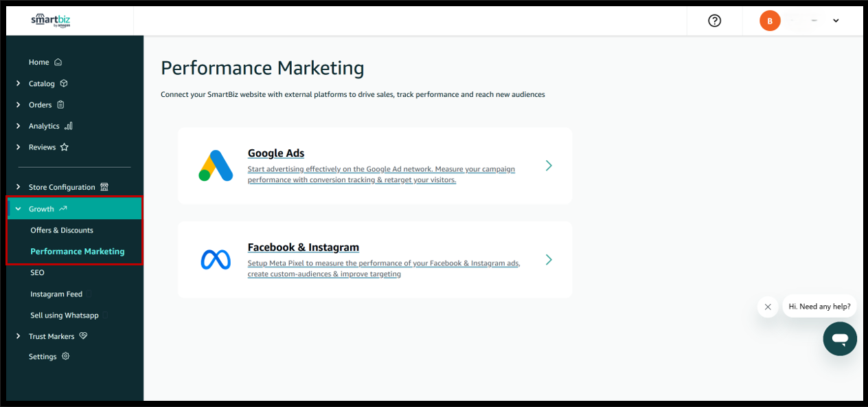Click the Settings gear icon in sidebar
Image resolution: width=868 pixels, height=407 pixels.
[x=66, y=356]
